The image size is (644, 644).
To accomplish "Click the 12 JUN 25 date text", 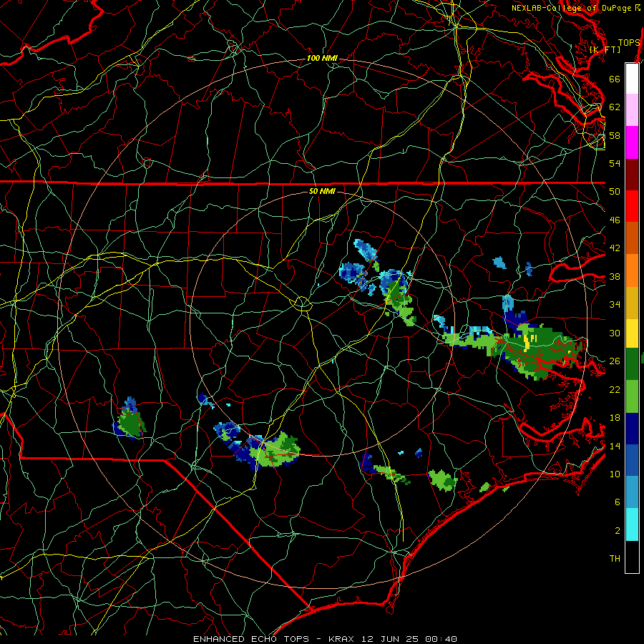I will coord(391,639).
